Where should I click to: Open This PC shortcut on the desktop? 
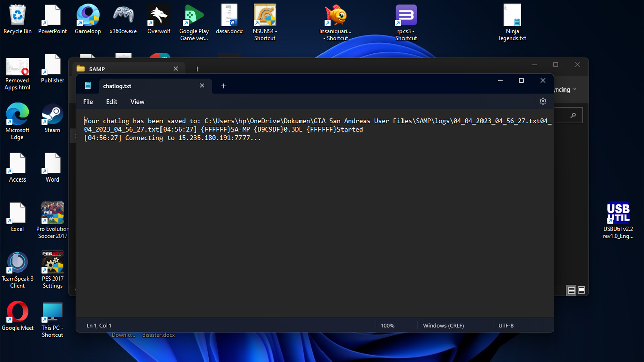52,320
